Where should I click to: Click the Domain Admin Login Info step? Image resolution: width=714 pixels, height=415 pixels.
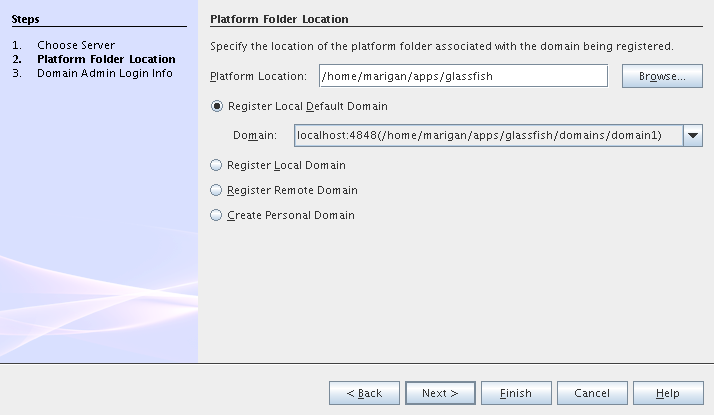click(x=104, y=73)
